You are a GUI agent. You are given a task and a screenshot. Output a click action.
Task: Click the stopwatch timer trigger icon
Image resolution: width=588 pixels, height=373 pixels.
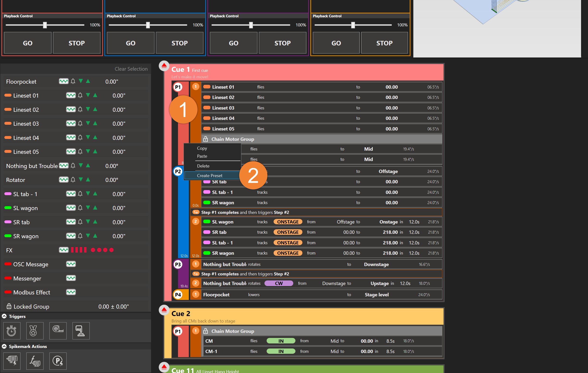click(x=12, y=331)
